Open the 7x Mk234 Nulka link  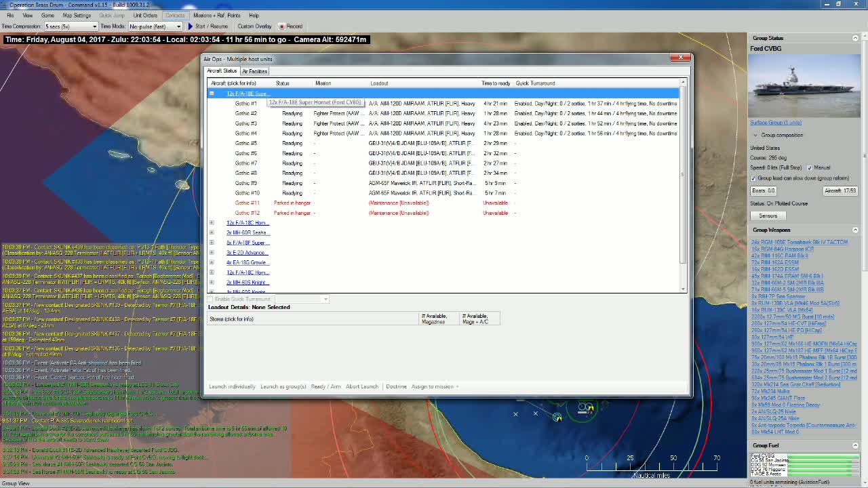pos(770,391)
